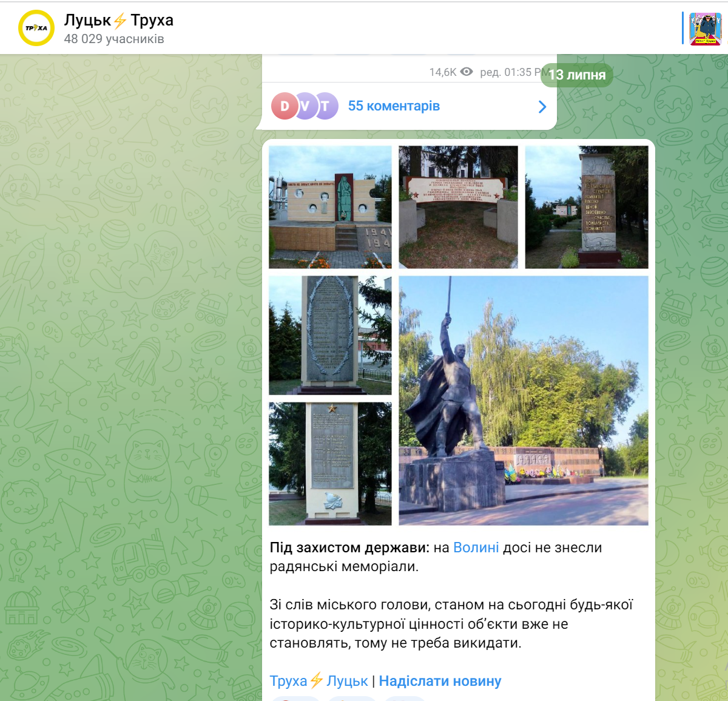The width and height of the screenshot is (728, 701).
Task: Open the large soldier statue photo
Action: 523,401
